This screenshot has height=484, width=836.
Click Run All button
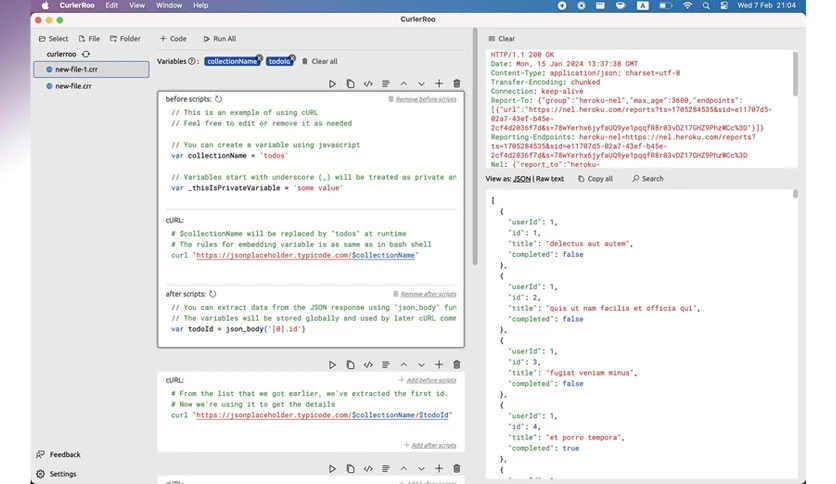[220, 39]
